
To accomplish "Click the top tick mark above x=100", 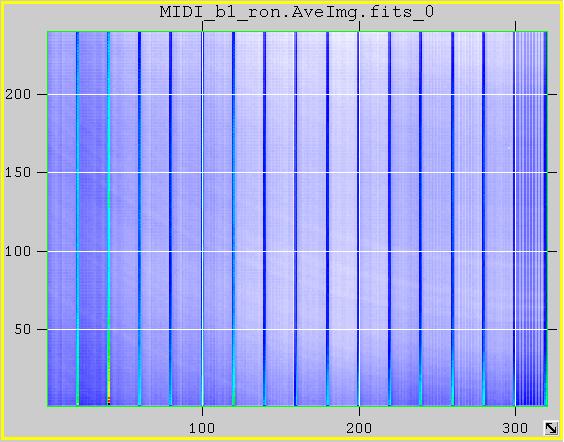I will click(203, 26).
